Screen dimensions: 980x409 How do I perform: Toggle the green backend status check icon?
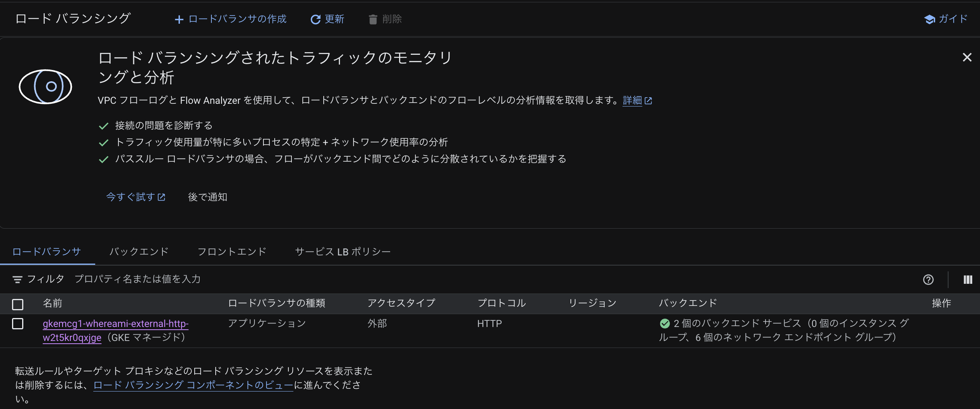click(x=664, y=323)
